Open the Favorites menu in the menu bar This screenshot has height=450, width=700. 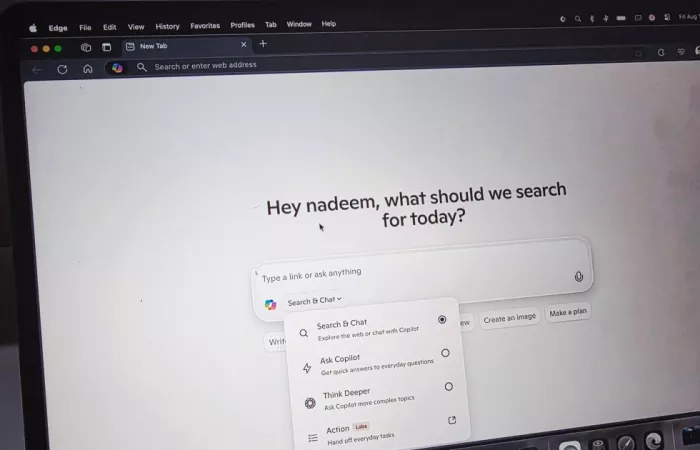coord(205,25)
